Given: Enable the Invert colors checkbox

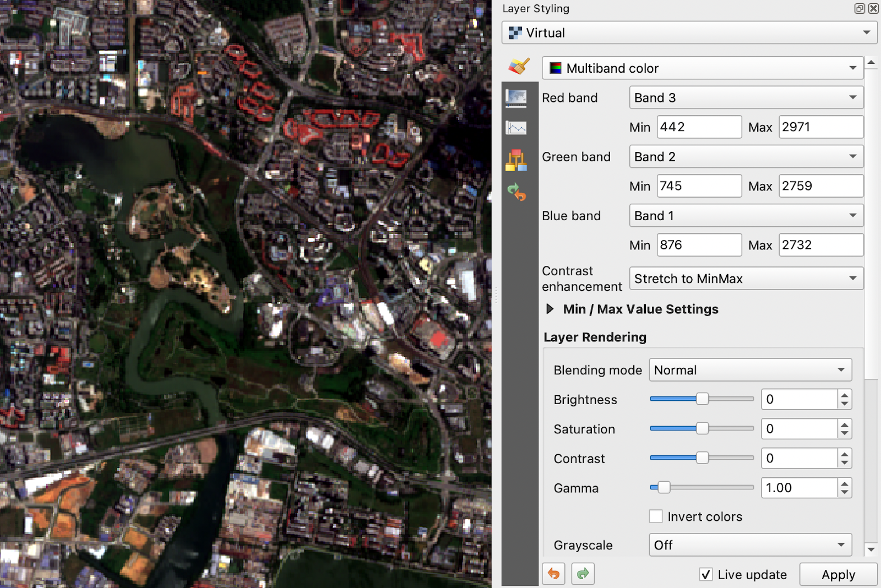Looking at the screenshot, I should coord(656,516).
